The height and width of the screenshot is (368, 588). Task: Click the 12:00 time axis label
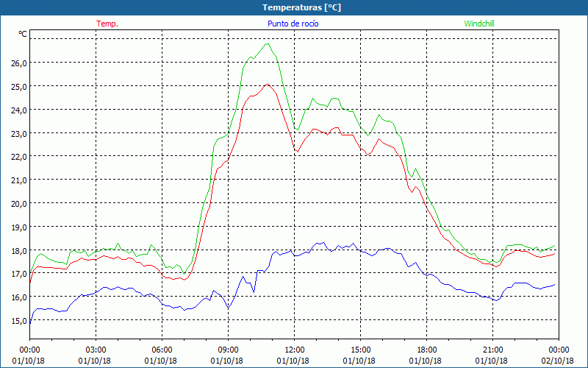click(295, 350)
